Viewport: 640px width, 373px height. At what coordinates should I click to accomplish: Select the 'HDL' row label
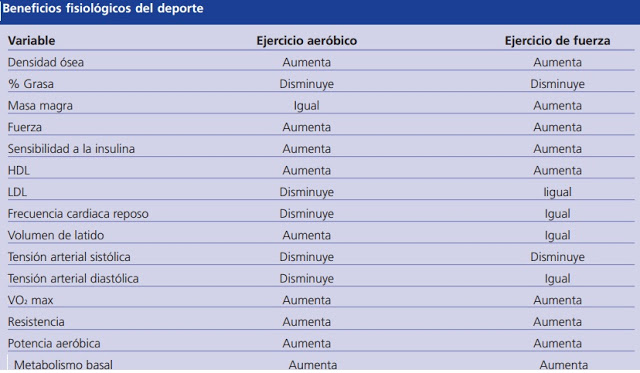point(19,171)
